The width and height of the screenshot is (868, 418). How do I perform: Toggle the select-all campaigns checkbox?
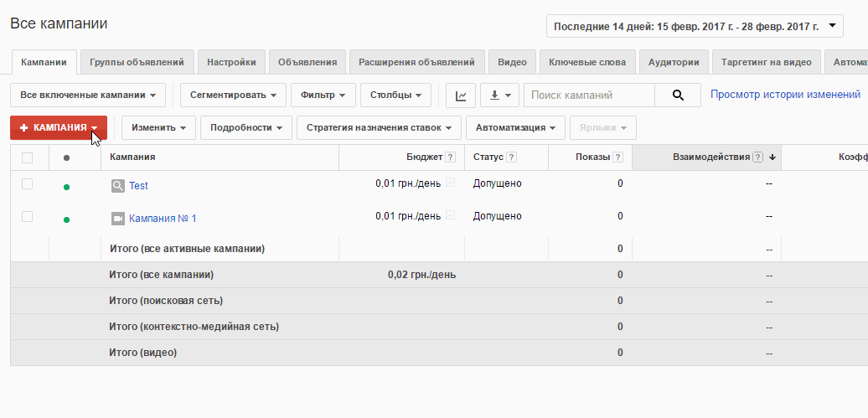pos(27,157)
